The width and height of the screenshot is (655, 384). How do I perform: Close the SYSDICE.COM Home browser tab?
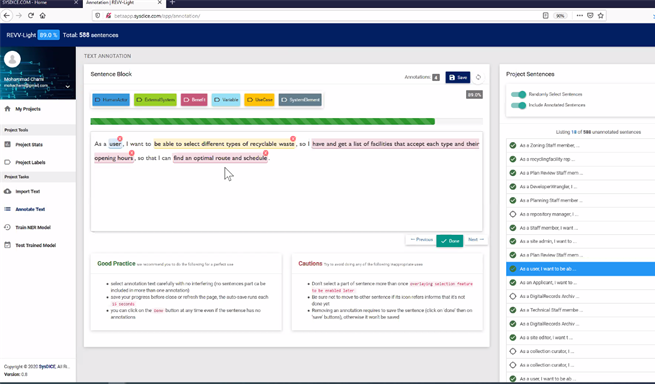pyautogui.click(x=76, y=3)
